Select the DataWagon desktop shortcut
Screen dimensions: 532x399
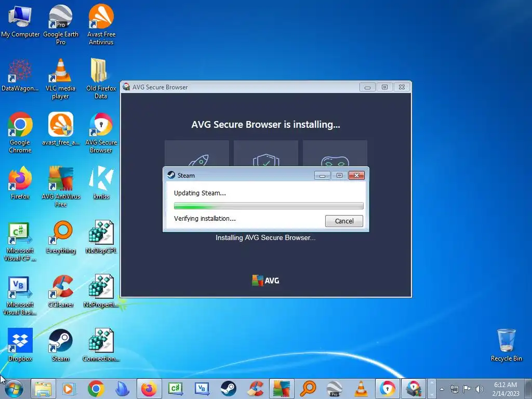(x=20, y=75)
